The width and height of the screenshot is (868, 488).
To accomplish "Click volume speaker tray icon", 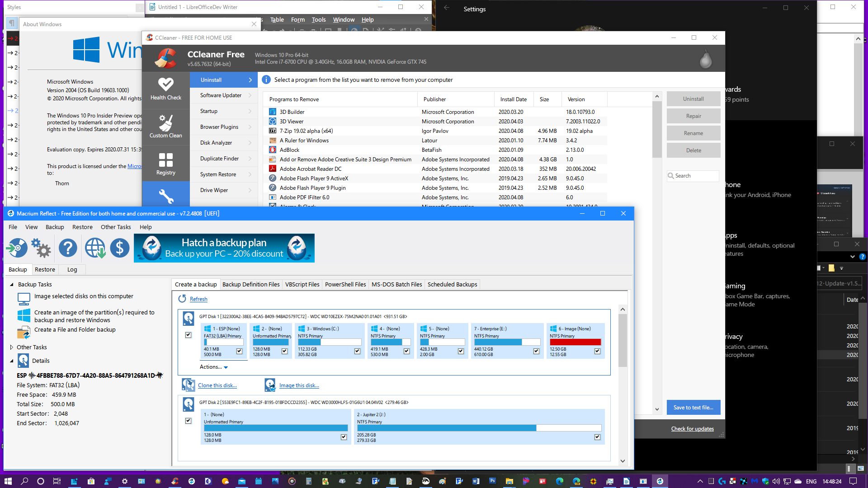I will coord(776,481).
